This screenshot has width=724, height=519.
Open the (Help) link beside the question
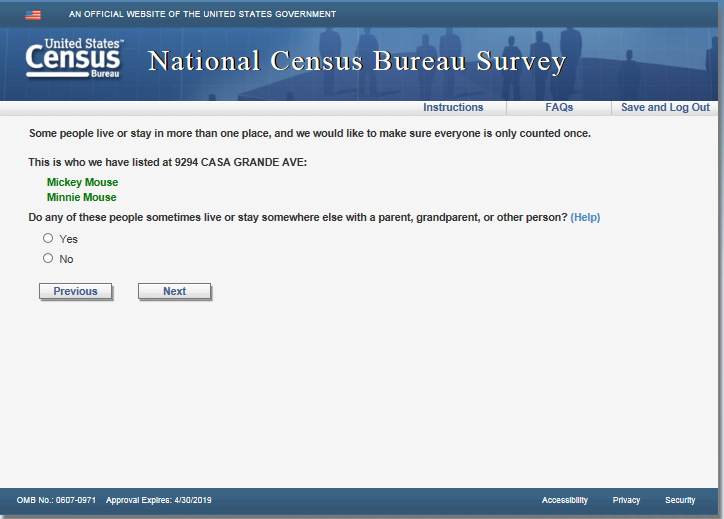tap(585, 217)
